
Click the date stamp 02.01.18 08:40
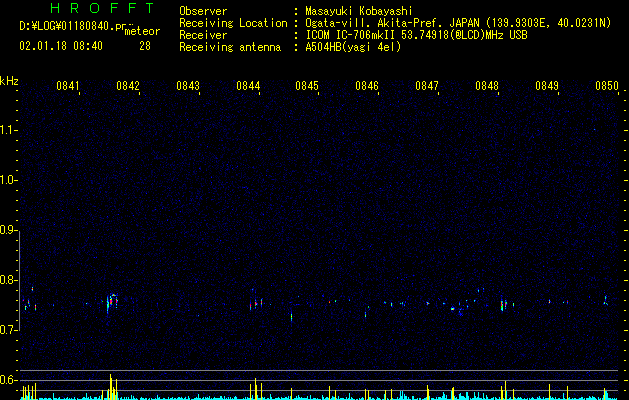(x=61, y=46)
